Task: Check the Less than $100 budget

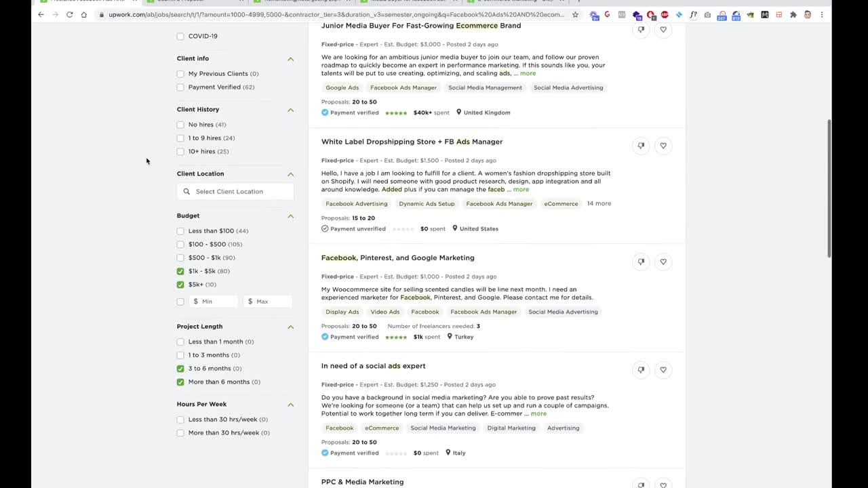Action: click(180, 231)
